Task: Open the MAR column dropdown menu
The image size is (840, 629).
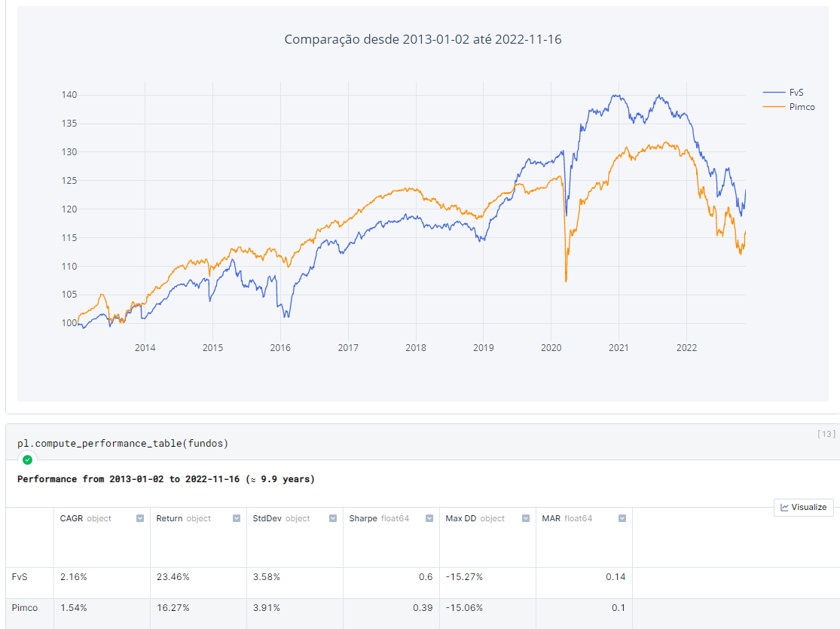Action: [622, 518]
